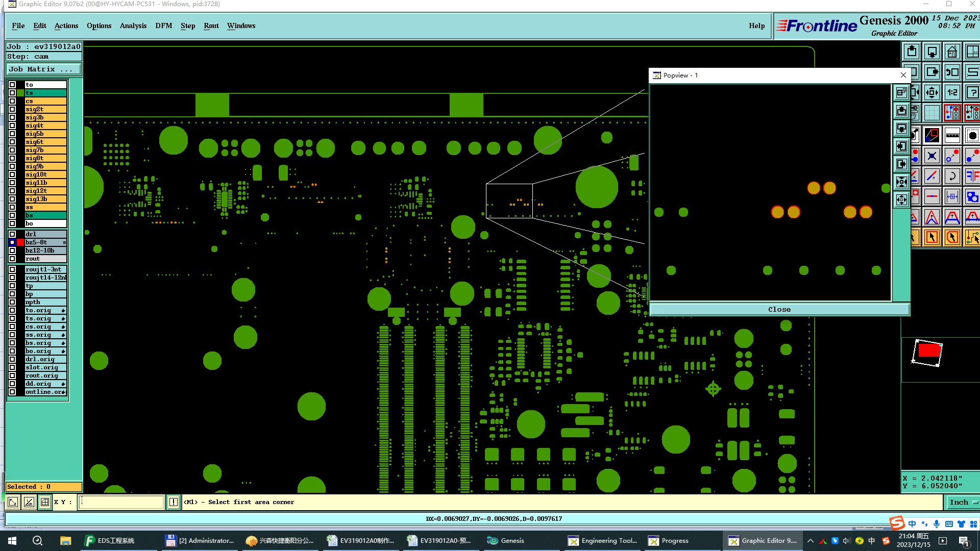Viewport: 980px width, 551px height.
Task: Open the Analysis menu
Action: point(133,26)
